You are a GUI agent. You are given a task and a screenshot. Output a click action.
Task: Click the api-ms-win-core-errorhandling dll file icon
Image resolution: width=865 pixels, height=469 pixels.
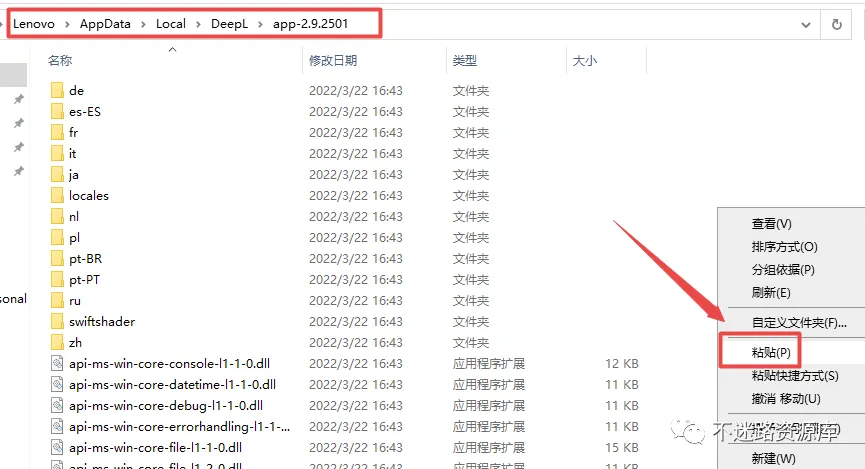(57, 427)
